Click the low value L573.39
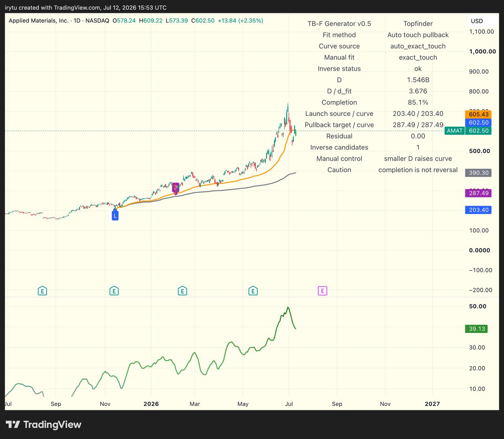This screenshot has height=439, width=504. [176, 20]
